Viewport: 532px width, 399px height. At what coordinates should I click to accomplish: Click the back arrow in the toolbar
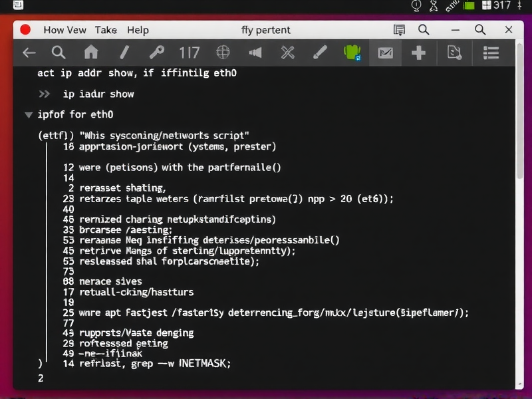29,53
